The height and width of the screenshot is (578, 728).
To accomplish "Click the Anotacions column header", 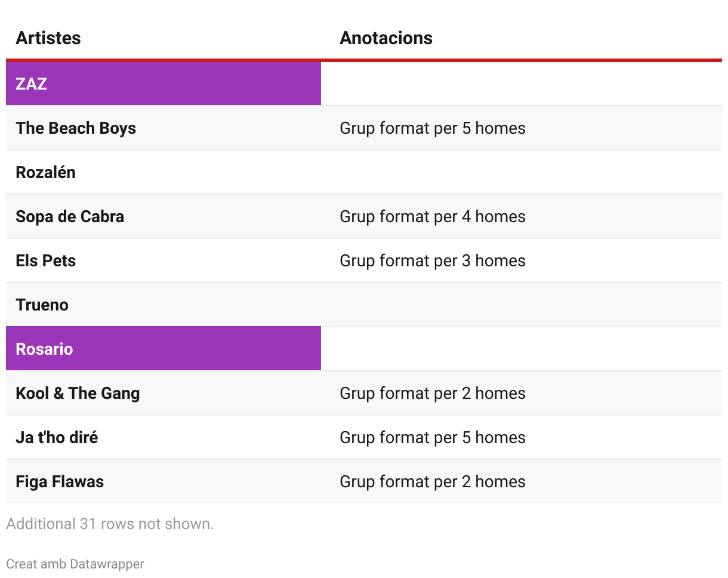I will [x=386, y=38].
